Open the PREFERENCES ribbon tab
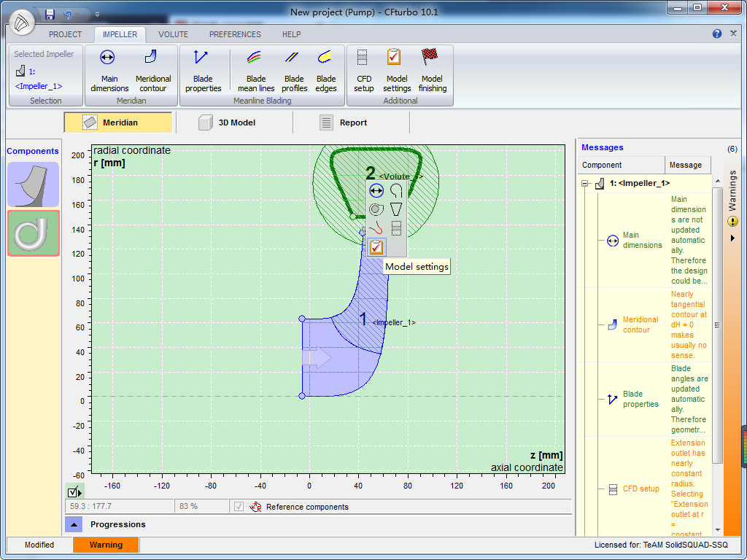 click(x=235, y=34)
